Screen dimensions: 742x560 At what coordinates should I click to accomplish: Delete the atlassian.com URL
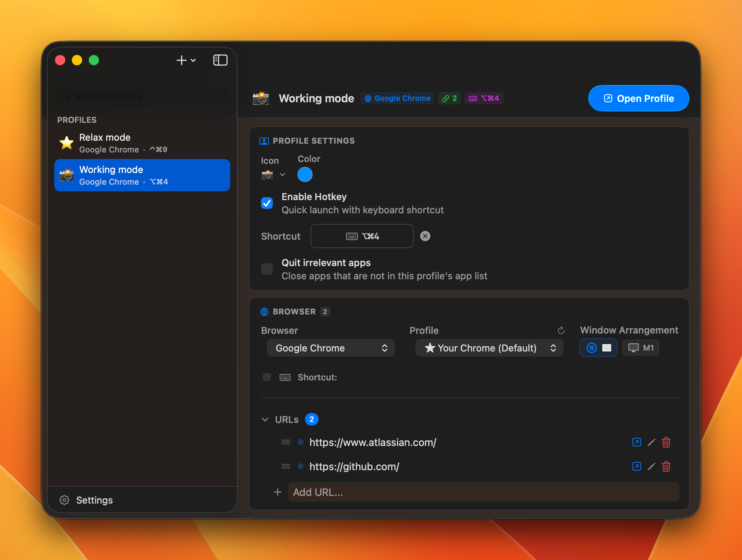click(666, 442)
